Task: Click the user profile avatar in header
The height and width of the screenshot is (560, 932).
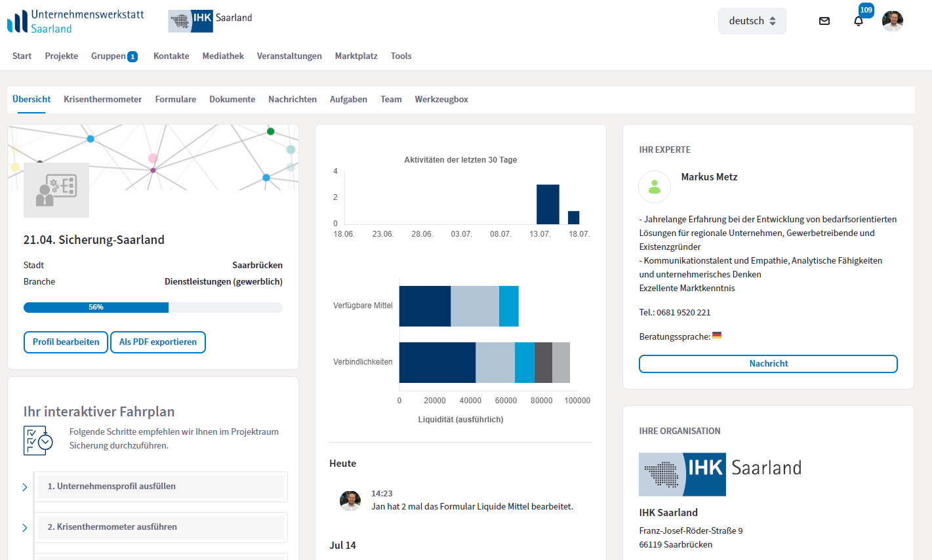Action: (892, 21)
